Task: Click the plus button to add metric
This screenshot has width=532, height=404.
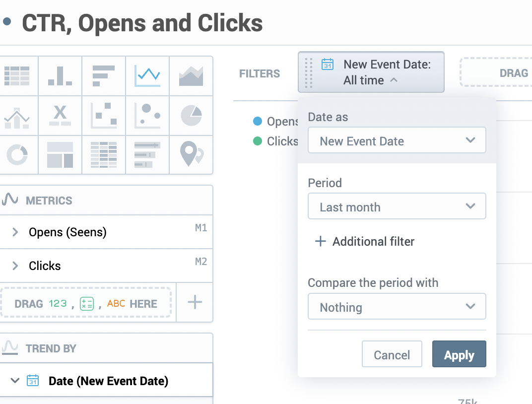Action: tap(195, 302)
